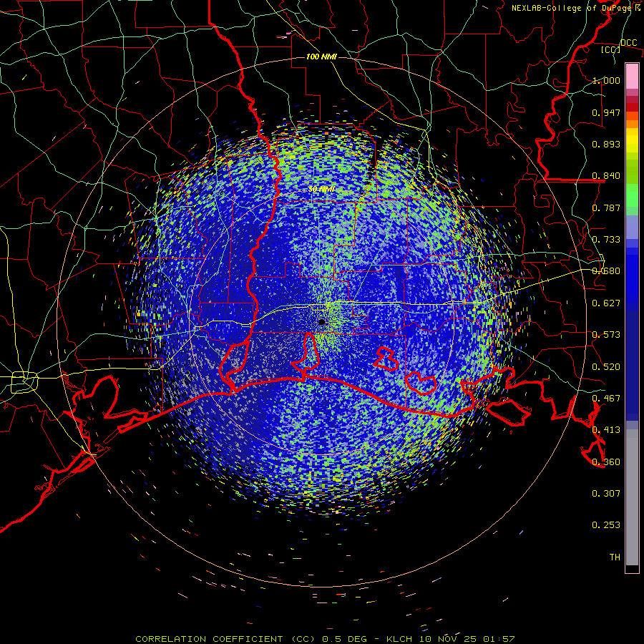Click the 0.307 color scale value
The width and height of the screenshot is (644, 644).
(x=606, y=494)
